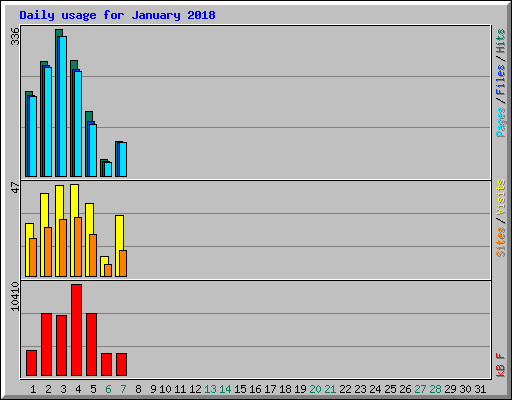Click green weekend day label 14
This screenshot has height=400, width=512.
pos(225,389)
